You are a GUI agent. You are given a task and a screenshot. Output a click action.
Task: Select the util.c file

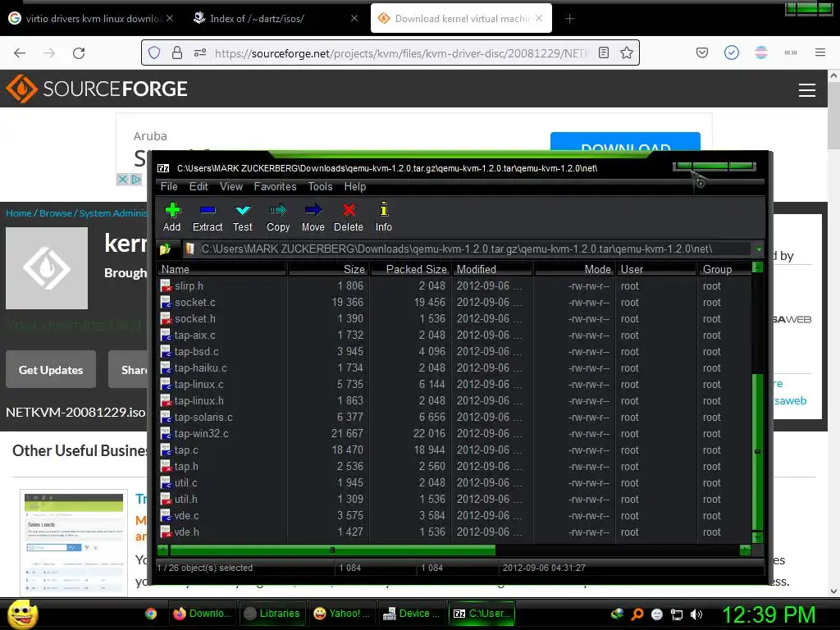click(x=454, y=482)
